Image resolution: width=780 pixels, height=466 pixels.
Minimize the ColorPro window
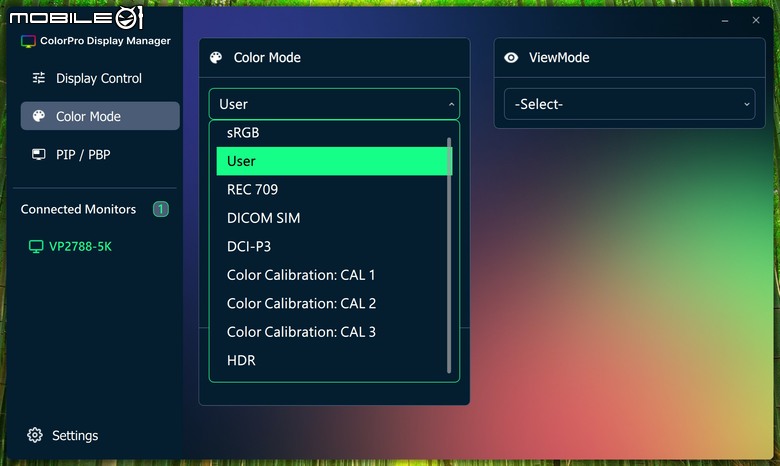click(725, 21)
